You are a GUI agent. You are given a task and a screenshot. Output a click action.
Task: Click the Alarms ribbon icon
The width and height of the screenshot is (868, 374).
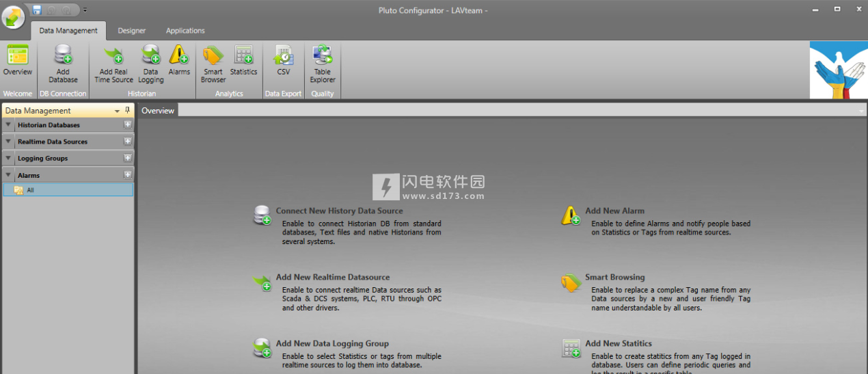[x=179, y=61]
